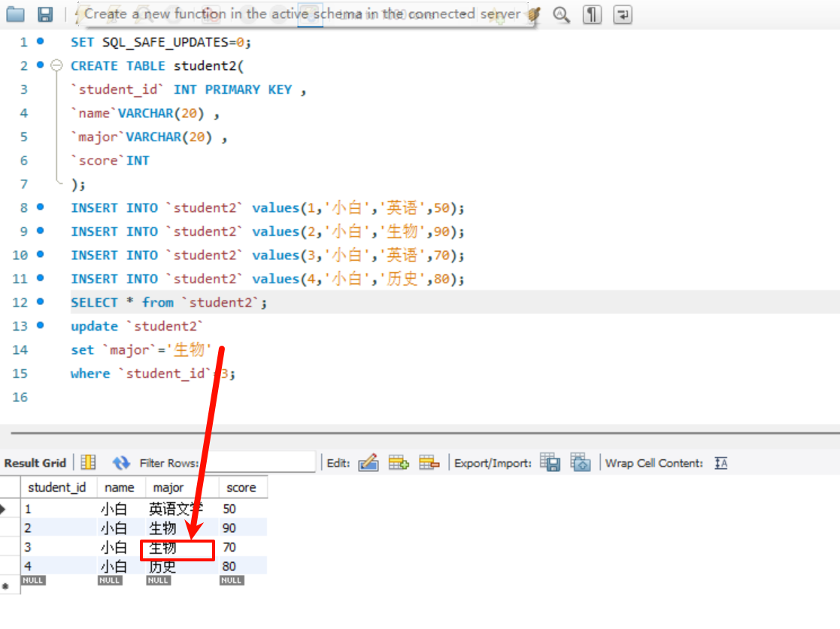Select the score cell showing 90
The image size is (840, 629).
(x=243, y=528)
